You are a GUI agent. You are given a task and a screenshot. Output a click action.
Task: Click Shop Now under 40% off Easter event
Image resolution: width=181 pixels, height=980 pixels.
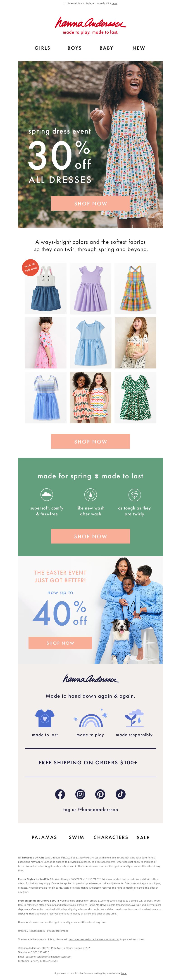point(60,643)
